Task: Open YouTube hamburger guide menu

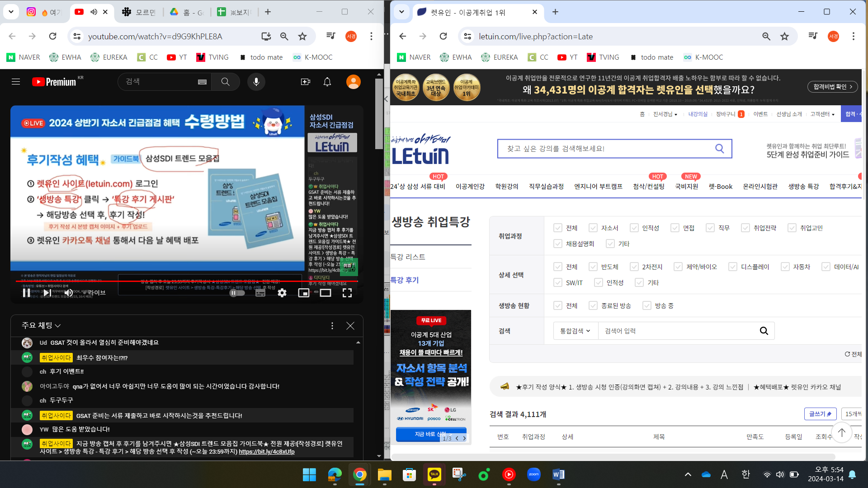Action: coord(16,82)
